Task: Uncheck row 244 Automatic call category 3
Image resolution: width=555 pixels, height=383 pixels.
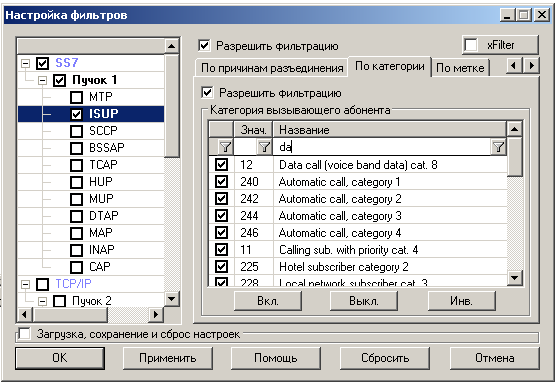Action: tap(222, 216)
